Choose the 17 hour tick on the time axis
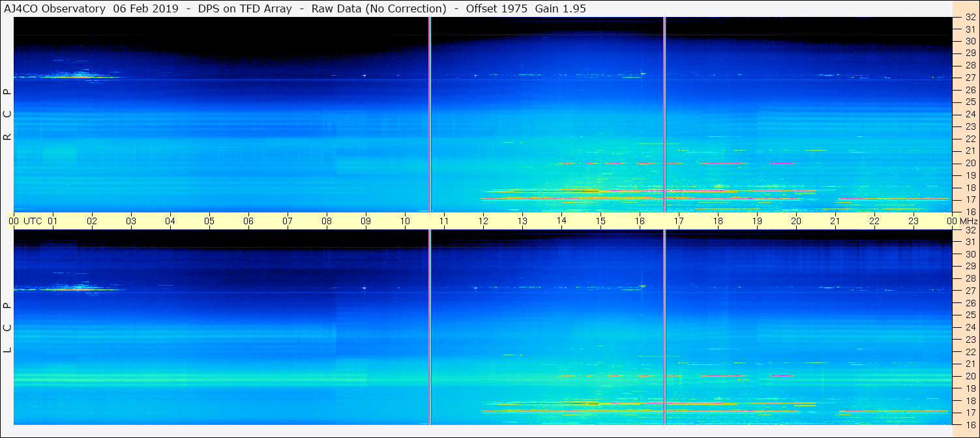The image size is (980, 438). [679, 221]
